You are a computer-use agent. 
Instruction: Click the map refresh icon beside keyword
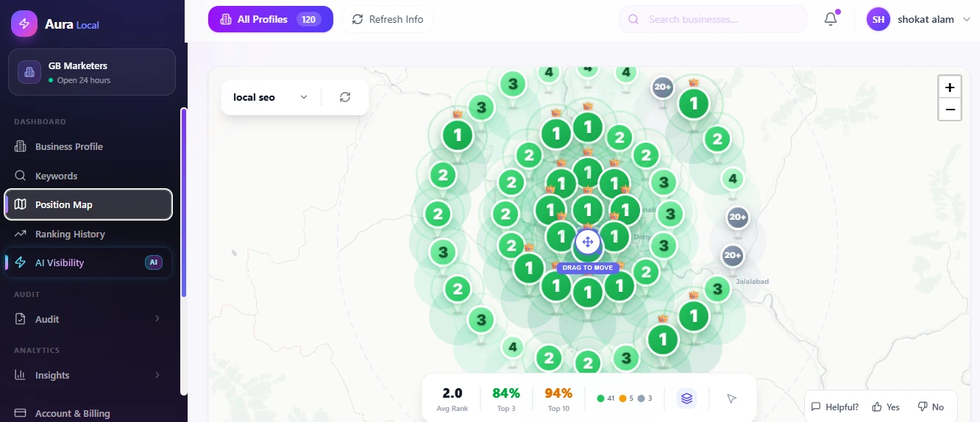tap(345, 97)
